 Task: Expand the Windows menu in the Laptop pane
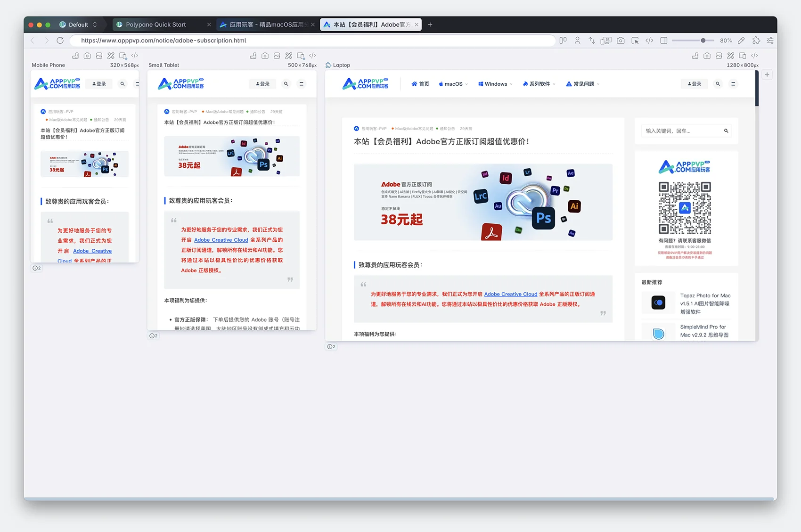(x=495, y=84)
